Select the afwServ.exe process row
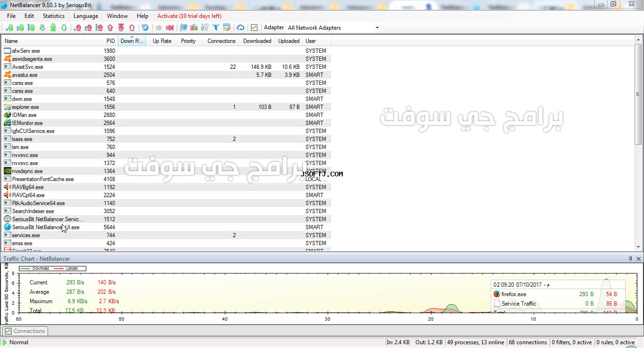The height and width of the screenshot is (348, 644). tap(166, 51)
